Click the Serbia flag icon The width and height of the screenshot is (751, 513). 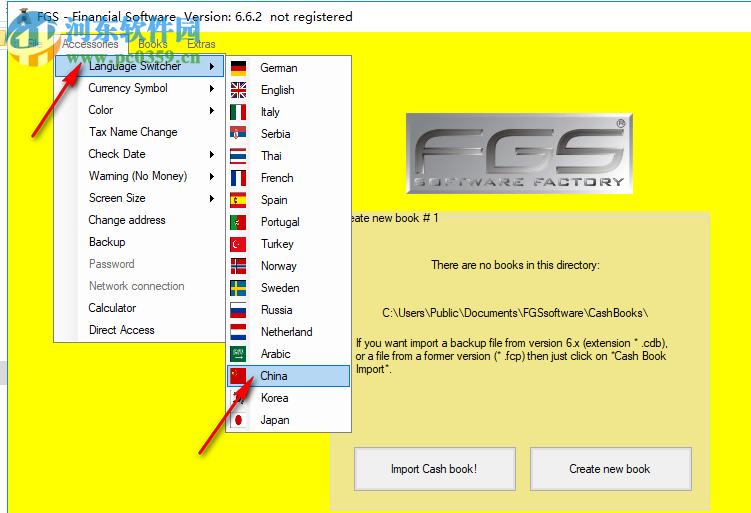(x=238, y=134)
